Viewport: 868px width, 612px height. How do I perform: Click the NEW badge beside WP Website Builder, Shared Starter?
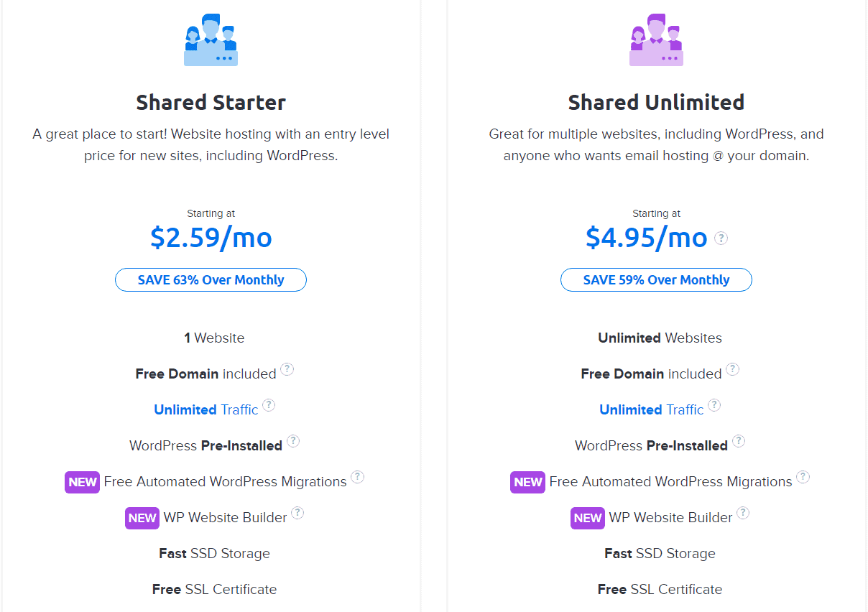click(142, 518)
